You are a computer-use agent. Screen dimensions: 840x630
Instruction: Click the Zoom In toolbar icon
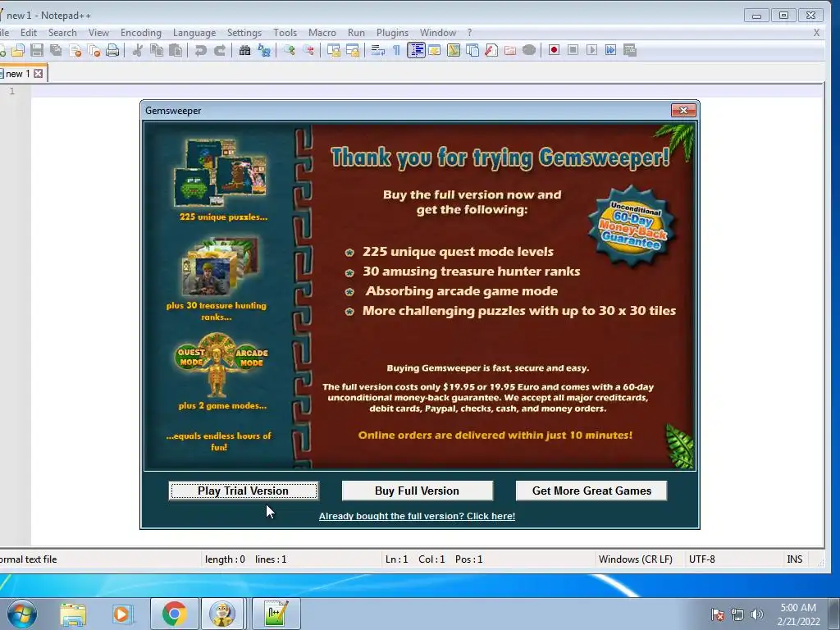(x=290, y=50)
